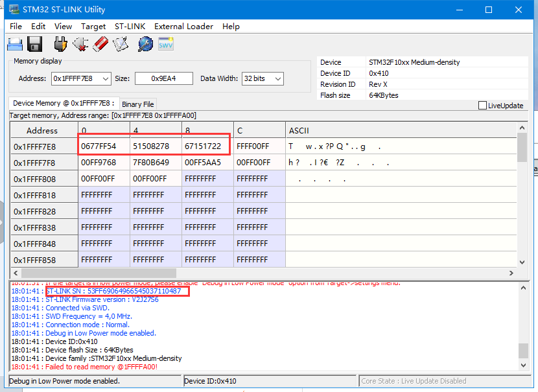The image size is (538, 392).
Task: Click the Connected via SWD log line
Action: click(x=60, y=308)
